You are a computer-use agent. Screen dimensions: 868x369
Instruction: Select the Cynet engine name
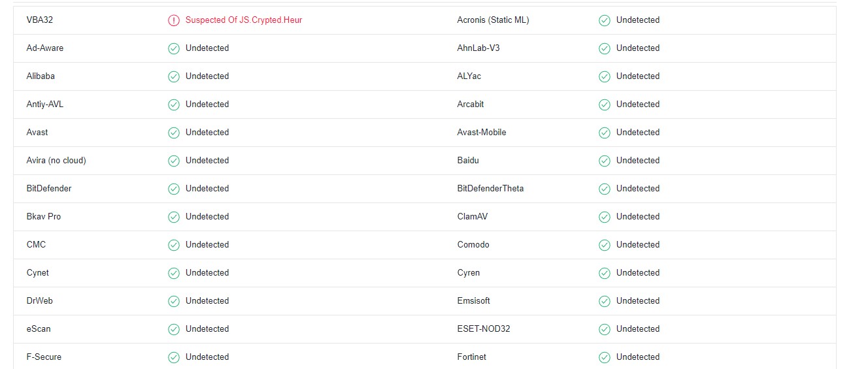click(38, 273)
